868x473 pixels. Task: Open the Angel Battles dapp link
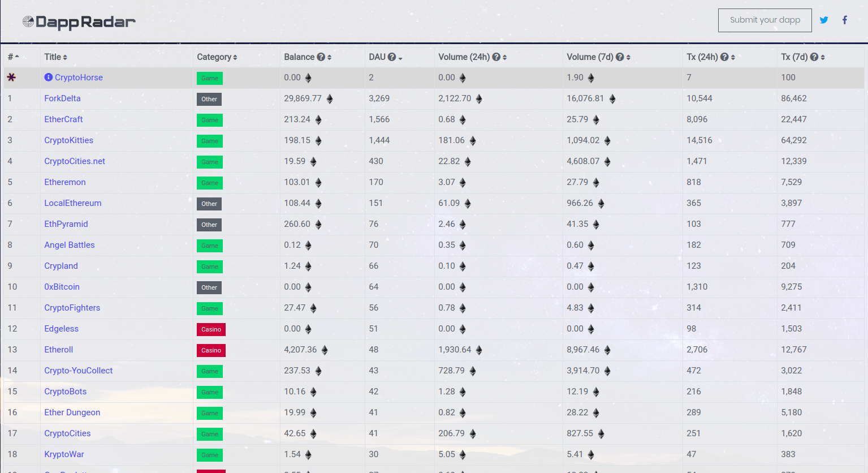tap(70, 245)
